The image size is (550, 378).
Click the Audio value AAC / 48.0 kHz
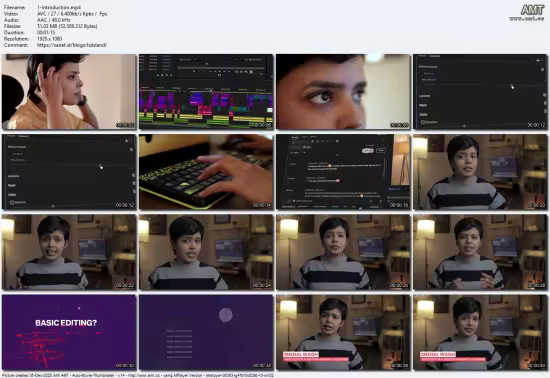(x=54, y=20)
